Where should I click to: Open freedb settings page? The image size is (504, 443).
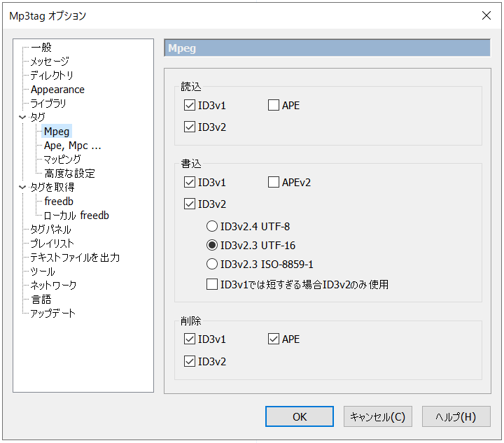[59, 202]
